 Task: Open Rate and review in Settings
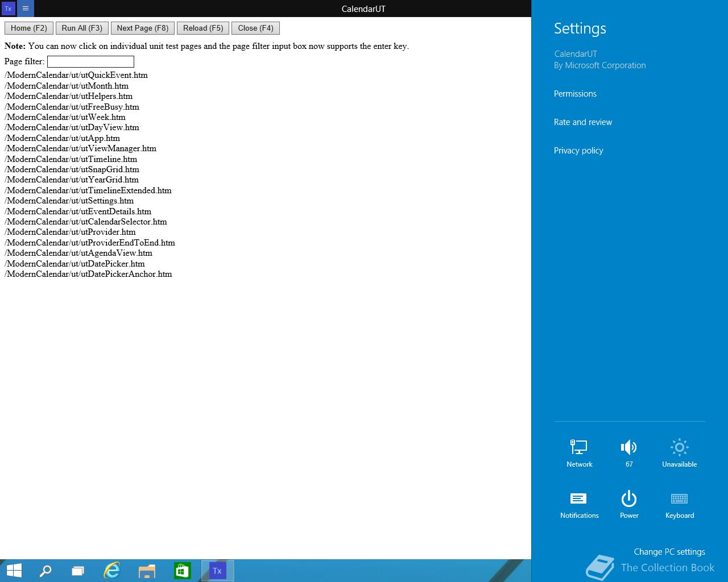point(583,122)
